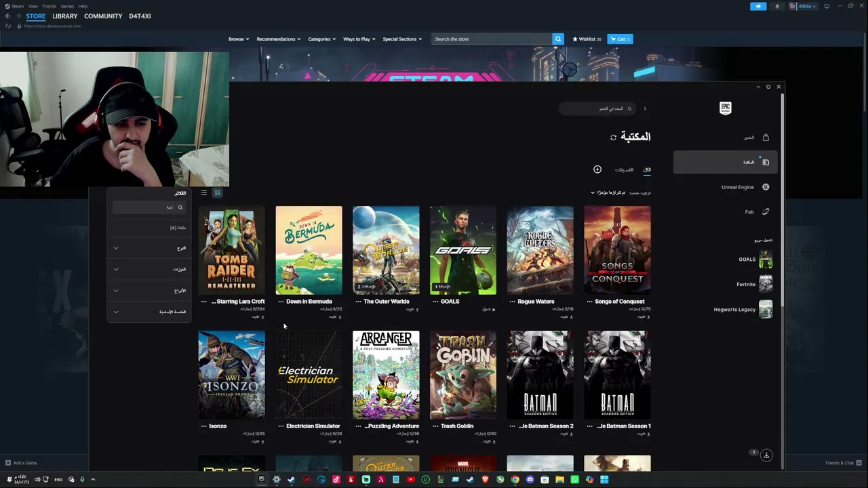Open options dots for Electrician Simulator

[x=281, y=426]
